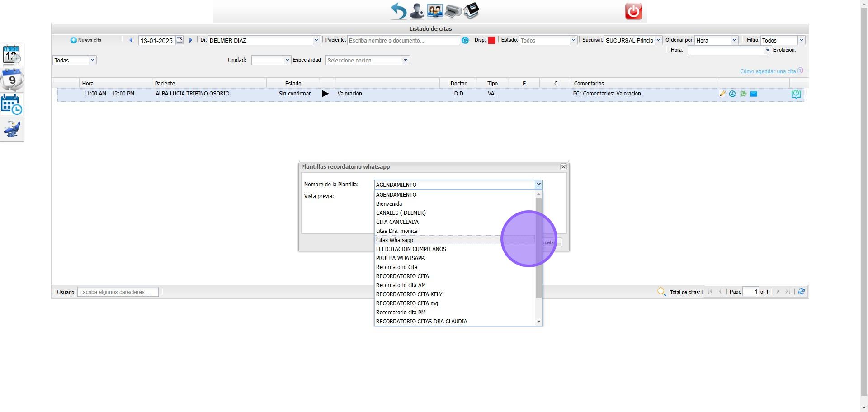Image resolution: width=868 pixels, height=412 pixels.
Task: Click the Nueva cita button
Action: pyautogui.click(x=86, y=40)
